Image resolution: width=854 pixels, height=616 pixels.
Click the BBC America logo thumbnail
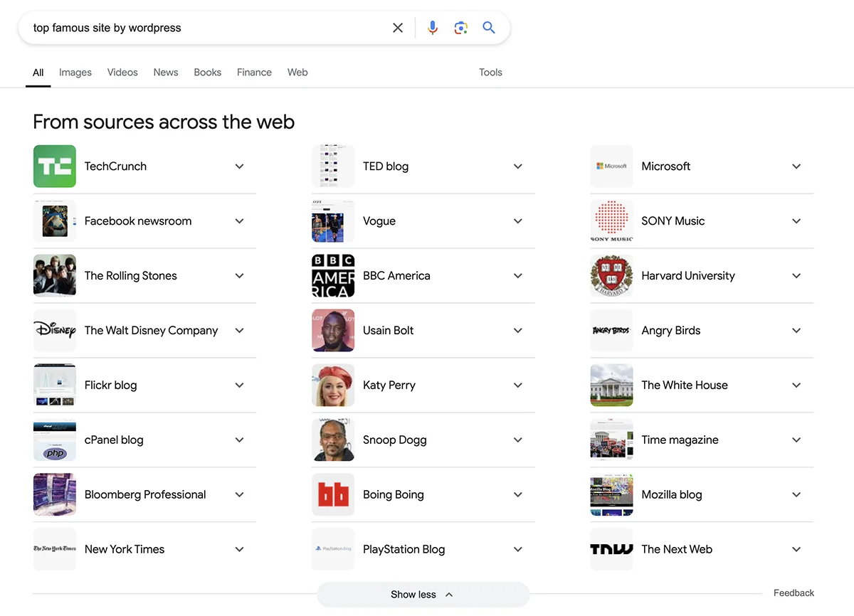[333, 276]
